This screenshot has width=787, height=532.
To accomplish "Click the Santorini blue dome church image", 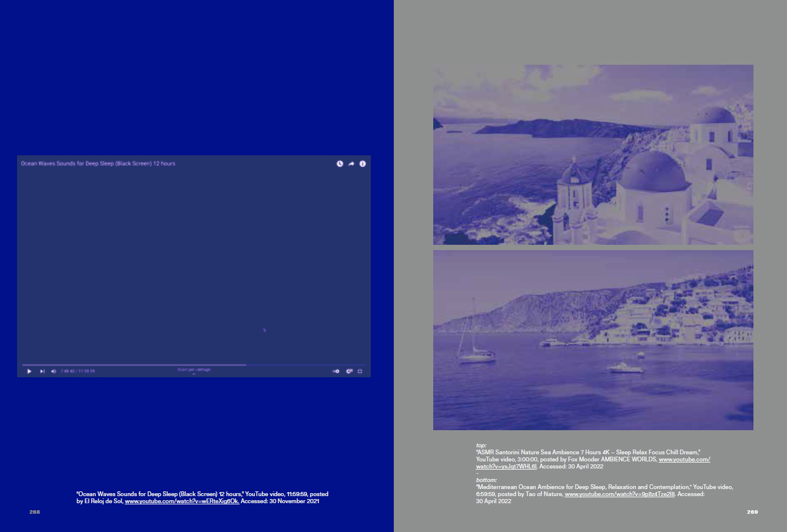I will pos(593,155).
